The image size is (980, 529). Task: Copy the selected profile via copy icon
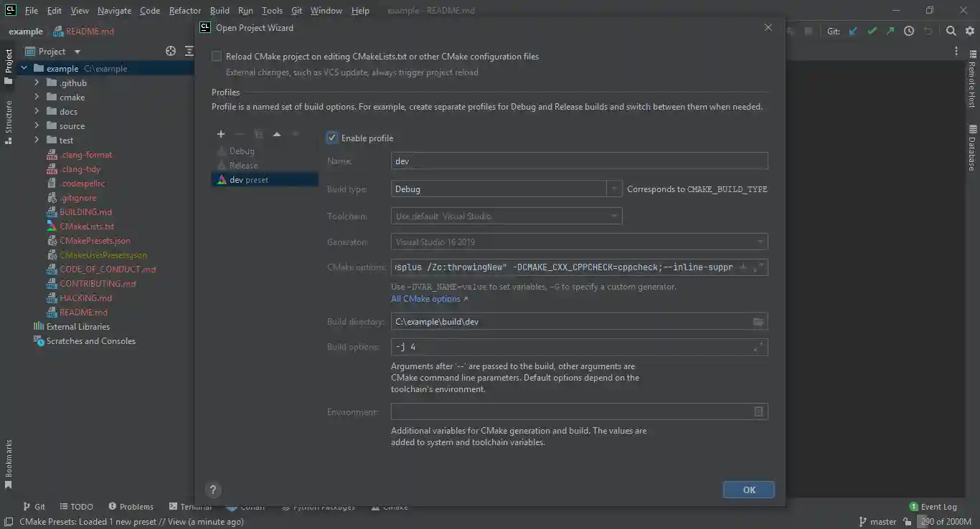[258, 134]
